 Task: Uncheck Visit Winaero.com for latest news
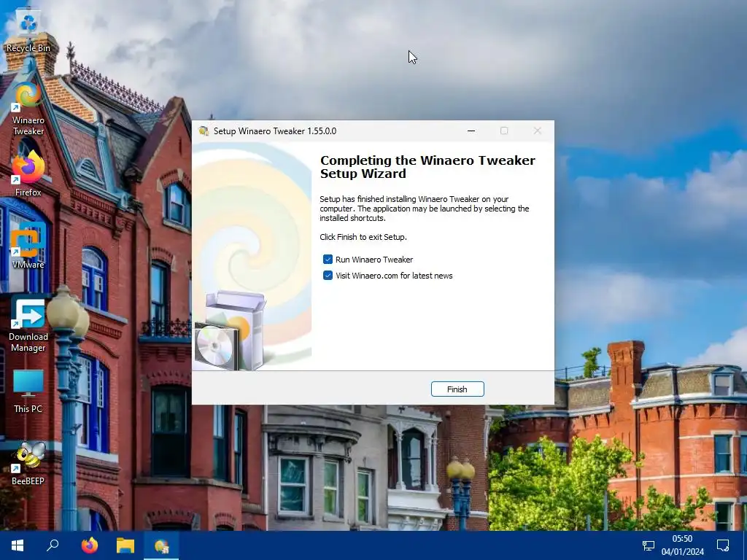pos(328,276)
